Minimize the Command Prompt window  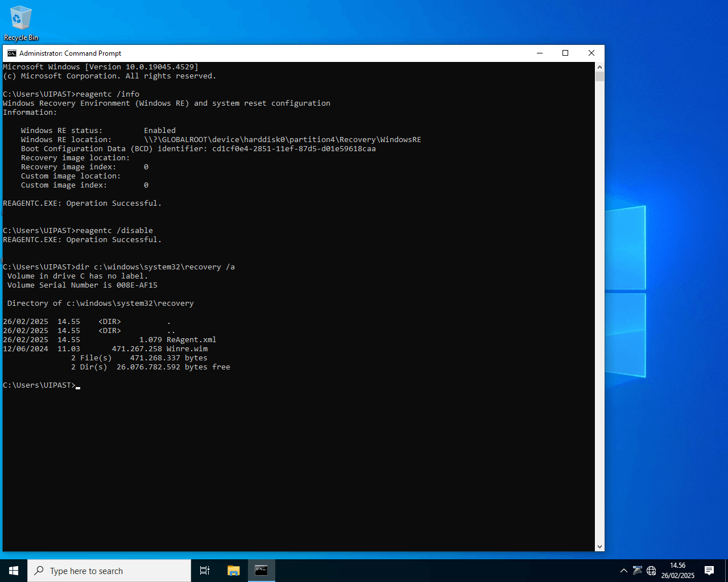[540, 53]
